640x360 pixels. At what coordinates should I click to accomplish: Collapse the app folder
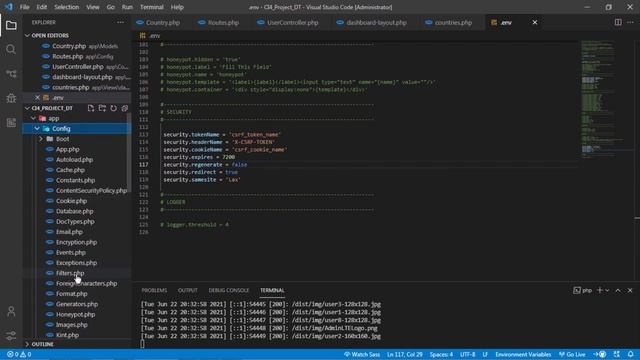(33, 118)
